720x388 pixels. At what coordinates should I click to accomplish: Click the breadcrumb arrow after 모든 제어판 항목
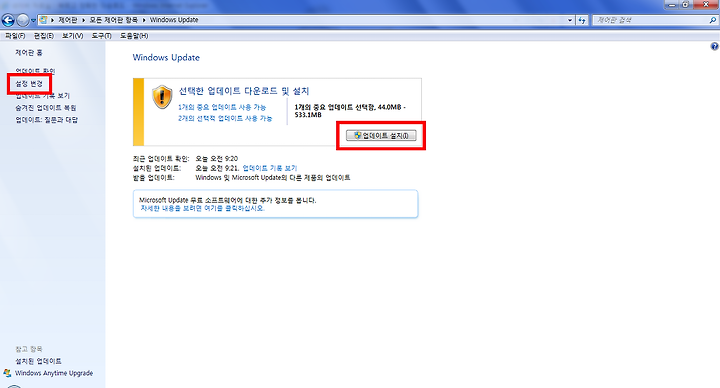pyautogui.click(x=144, y=20)
